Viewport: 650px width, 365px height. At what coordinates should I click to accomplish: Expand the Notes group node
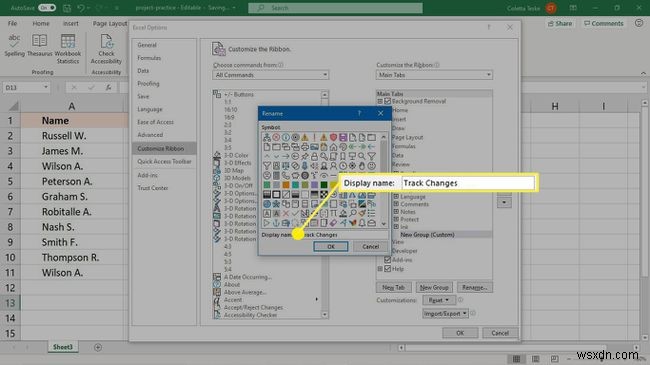click(396, 212)
